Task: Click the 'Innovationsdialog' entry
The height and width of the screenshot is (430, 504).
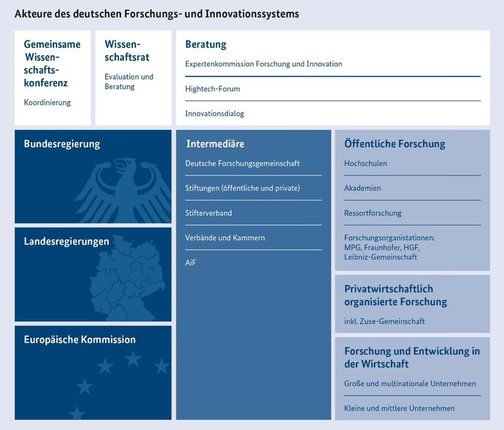Action: pyautogui.click(x=215, y=113)
